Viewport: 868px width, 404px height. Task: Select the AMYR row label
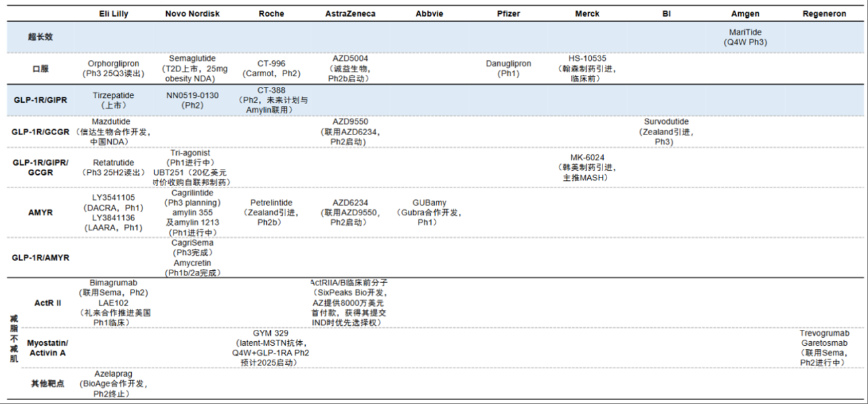tap(40, 213)
